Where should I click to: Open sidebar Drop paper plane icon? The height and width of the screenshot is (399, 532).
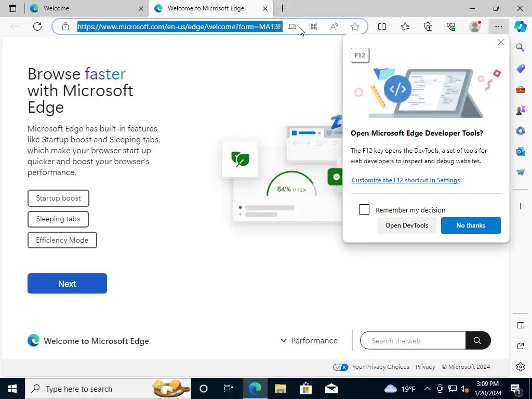click(521, 172)
